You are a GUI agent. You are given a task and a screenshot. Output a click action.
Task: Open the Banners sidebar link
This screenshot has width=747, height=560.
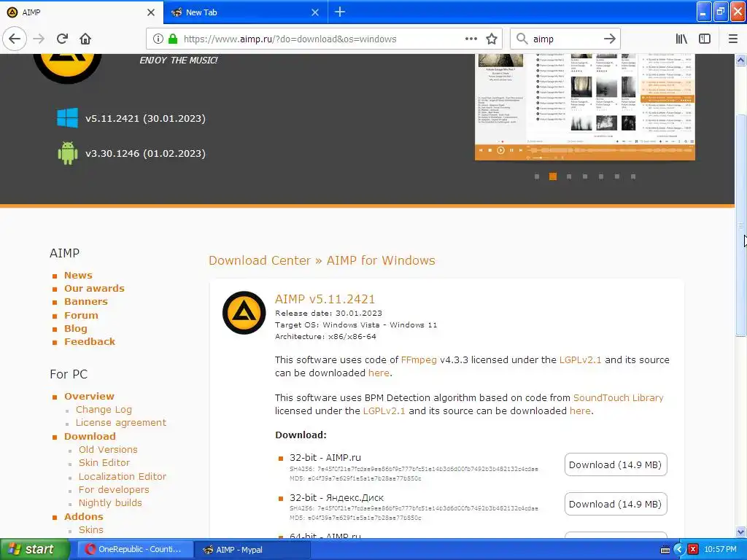click(86, 301)
